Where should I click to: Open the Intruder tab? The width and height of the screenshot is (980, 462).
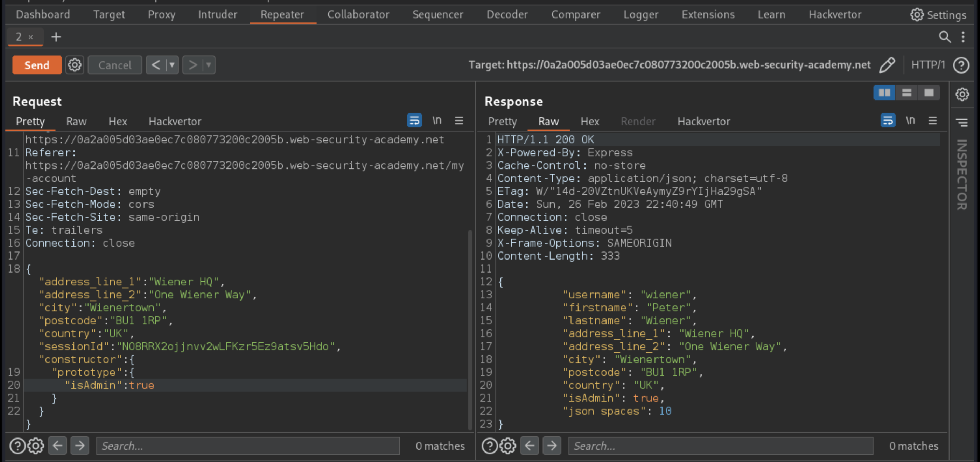click(217, 14)
